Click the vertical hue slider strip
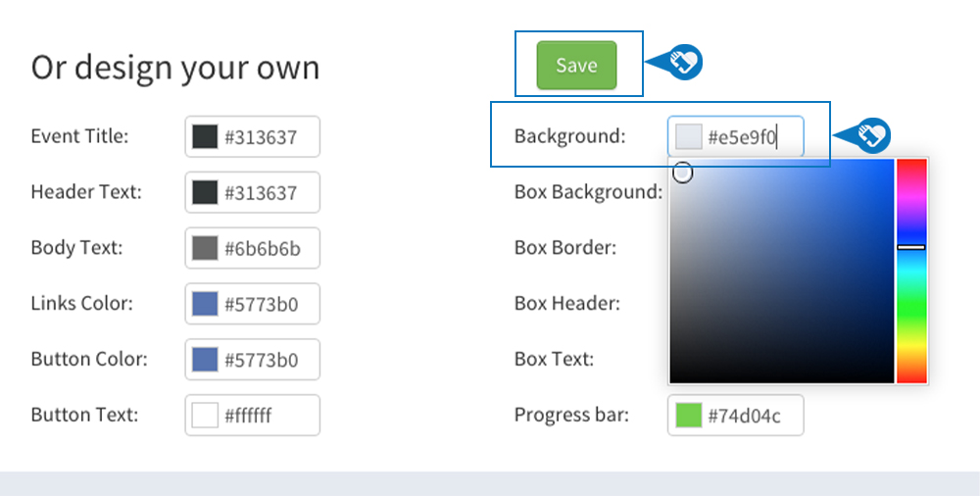 pyautogui.click(x=911, y=271)
